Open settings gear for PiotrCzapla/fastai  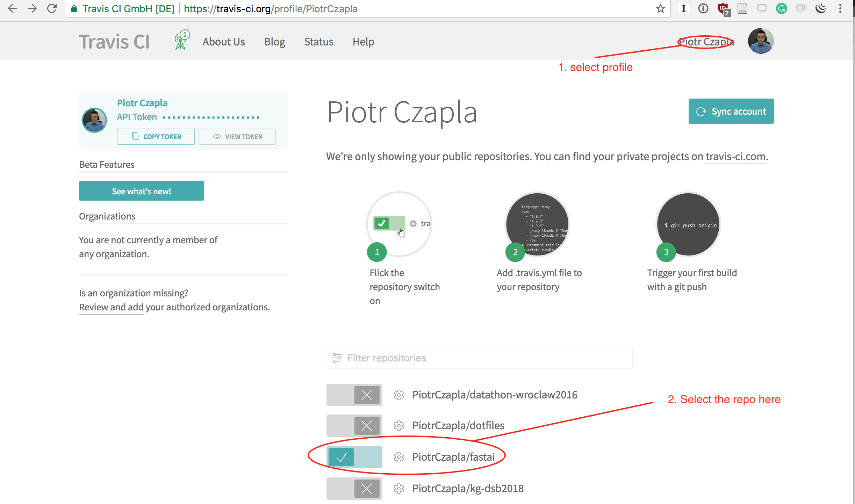(x=399, y=457)
